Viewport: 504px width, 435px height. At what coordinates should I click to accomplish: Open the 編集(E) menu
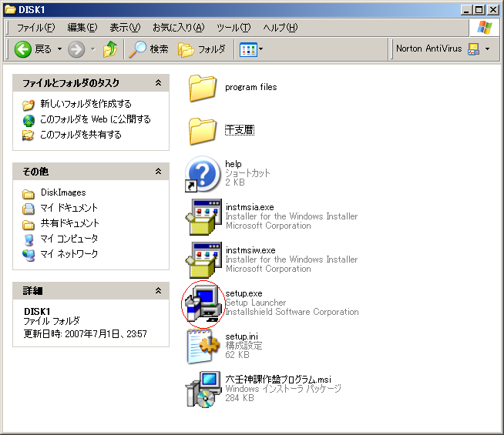[82, 28]
